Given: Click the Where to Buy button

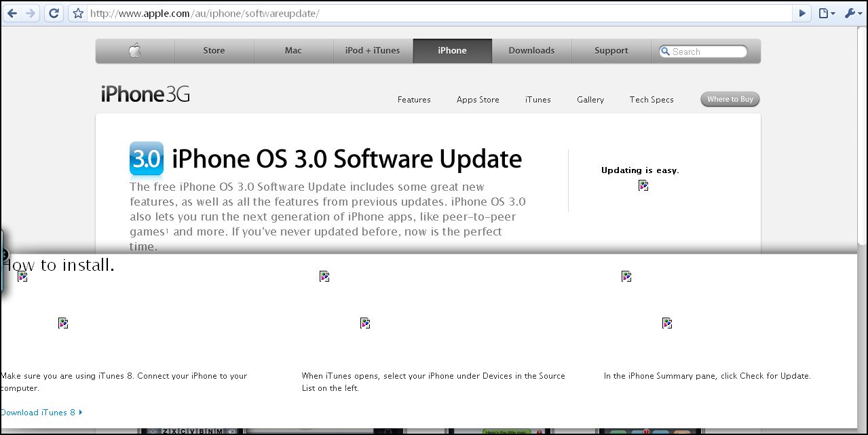Looking at the screenshot, I should point(730,100).
